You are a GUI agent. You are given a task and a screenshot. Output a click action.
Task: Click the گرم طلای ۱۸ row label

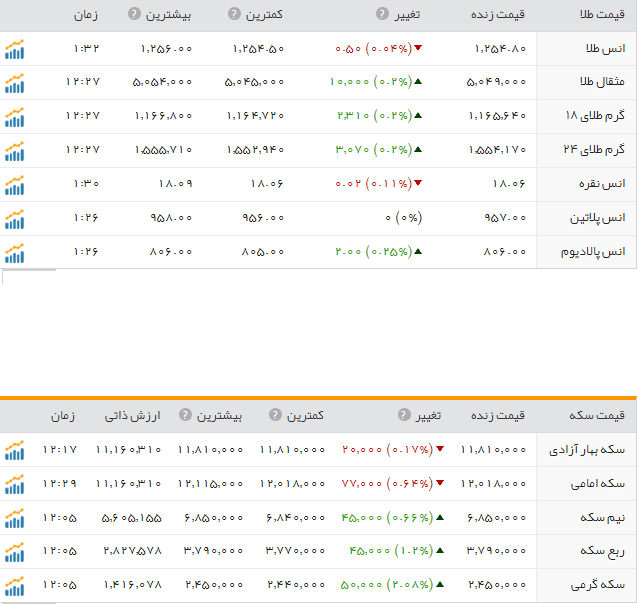point(595,115)
